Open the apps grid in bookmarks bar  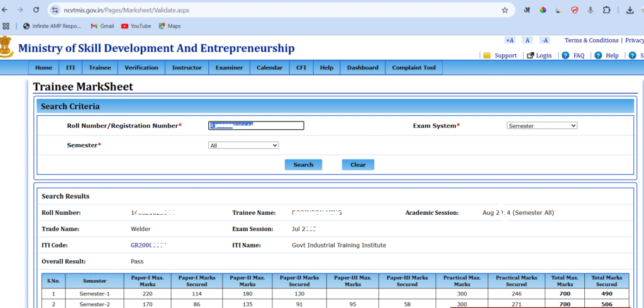6,26
